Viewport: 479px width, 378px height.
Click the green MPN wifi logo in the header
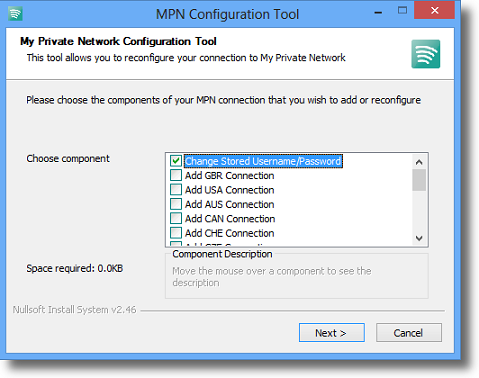click(425, 54)
